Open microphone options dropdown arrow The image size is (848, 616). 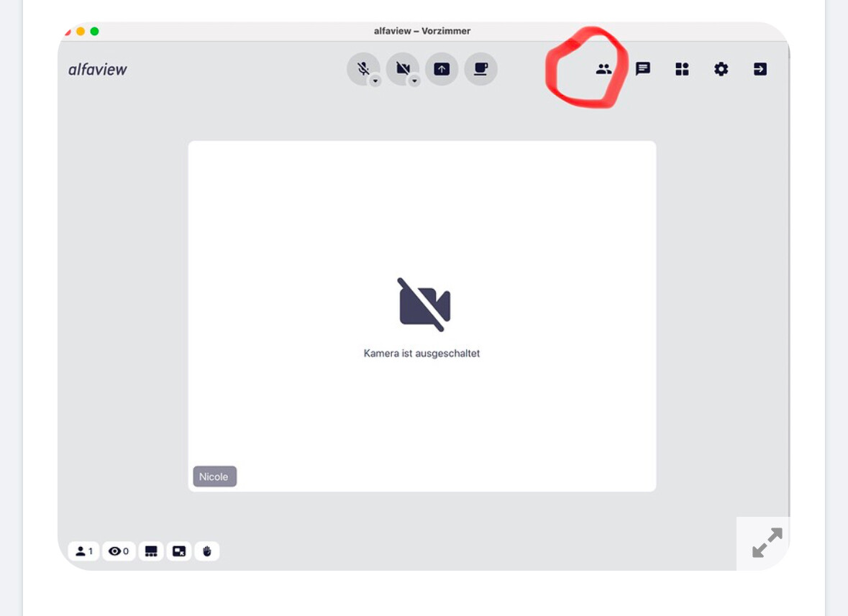pyautogui.click(x=375, y=81)
